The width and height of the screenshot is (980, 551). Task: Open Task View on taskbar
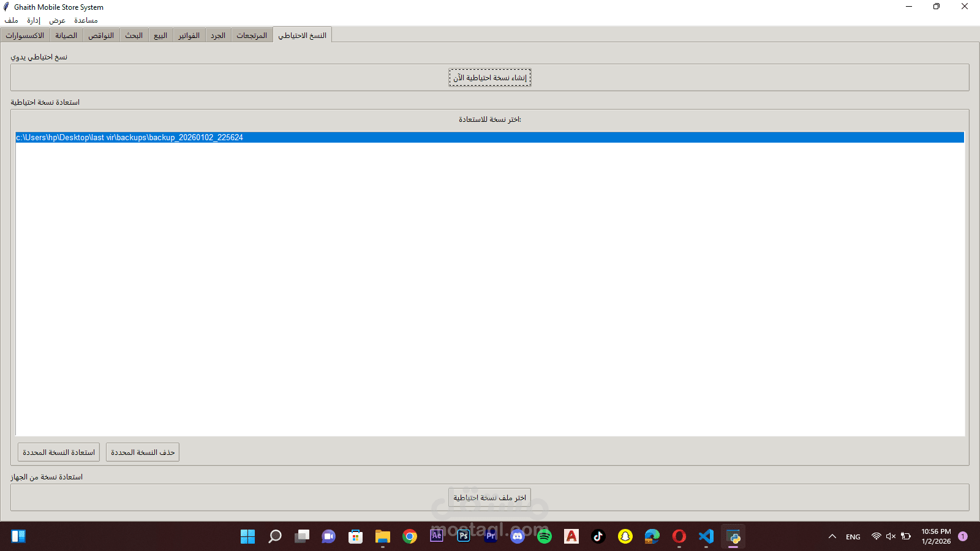tap(302, 537)
